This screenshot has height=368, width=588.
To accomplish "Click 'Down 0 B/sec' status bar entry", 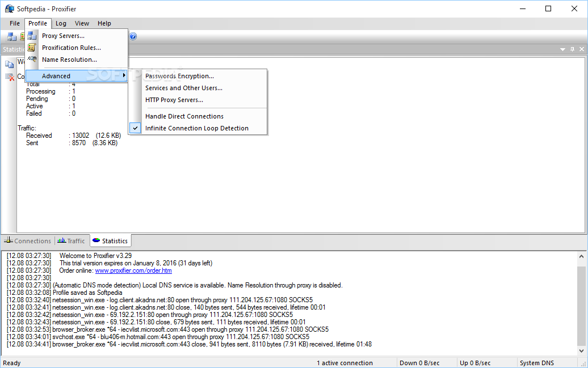I will click(x=419, y=363).
